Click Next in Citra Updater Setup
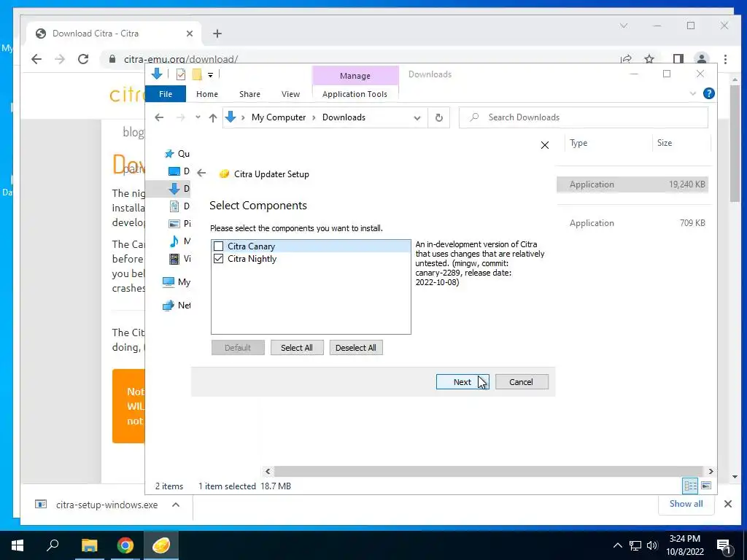747x560 pixels. point(462,382)
